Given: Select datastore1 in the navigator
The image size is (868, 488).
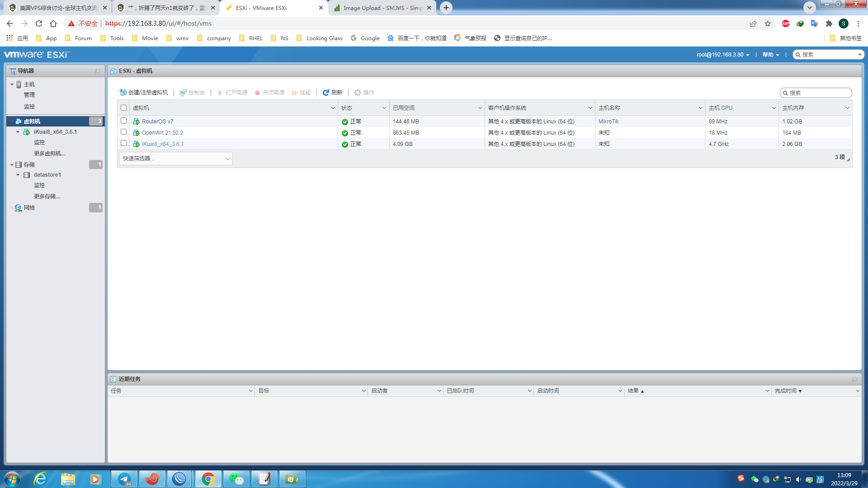Looking at the screenshot, I should (47, 175).
